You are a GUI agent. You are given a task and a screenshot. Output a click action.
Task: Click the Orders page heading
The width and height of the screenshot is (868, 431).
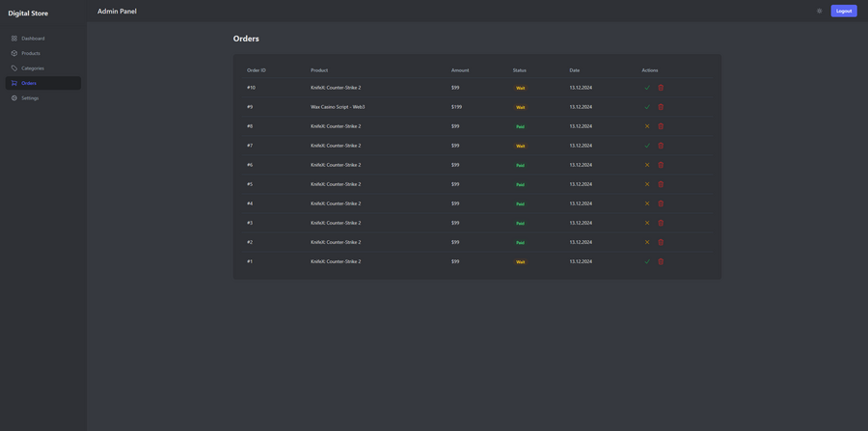246,39
